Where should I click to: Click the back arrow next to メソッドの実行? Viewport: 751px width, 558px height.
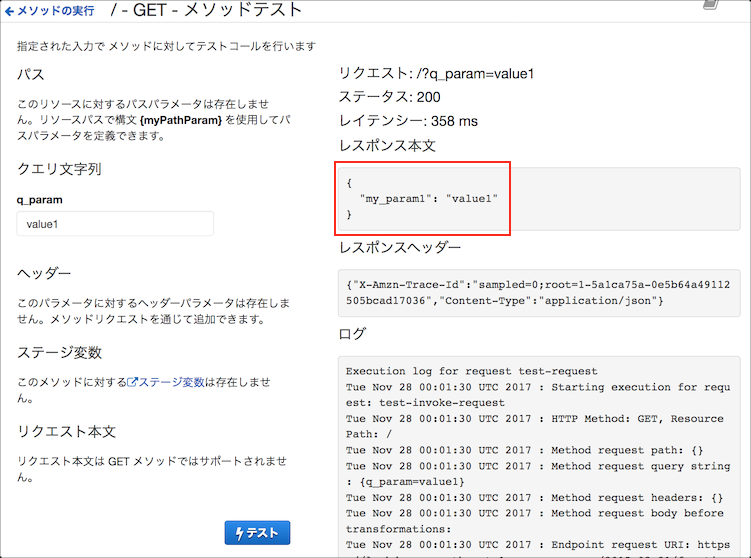[x=10, y=10]
